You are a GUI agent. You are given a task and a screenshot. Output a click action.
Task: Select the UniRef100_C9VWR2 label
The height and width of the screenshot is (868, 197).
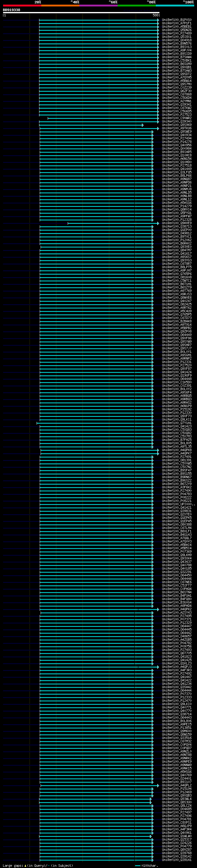coord(176,118)
